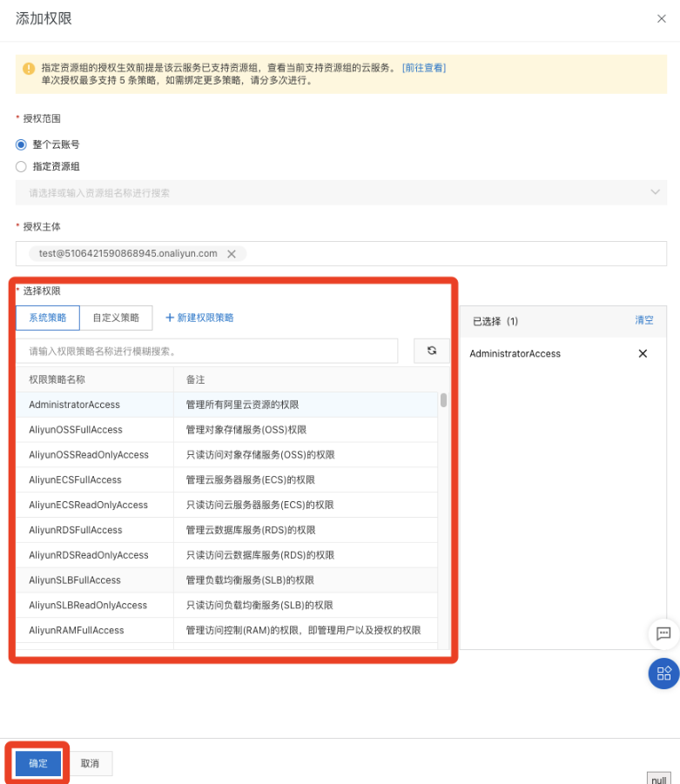This screenshot has height=784, width=680.
Task: Select the 指定资源组 radio option
Action: pyautogui.click(x=21, y=166)
